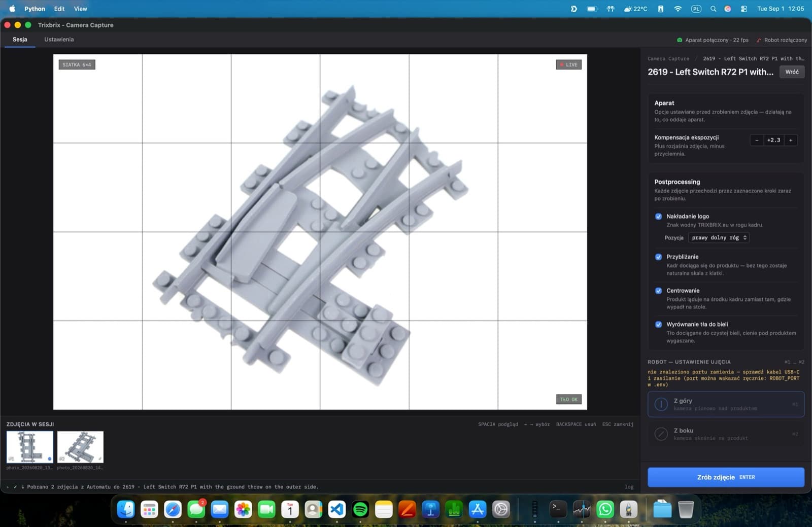Open Spotlight search in the menu bar
Viewport: 812px width, 527px height.
[713, 9]
